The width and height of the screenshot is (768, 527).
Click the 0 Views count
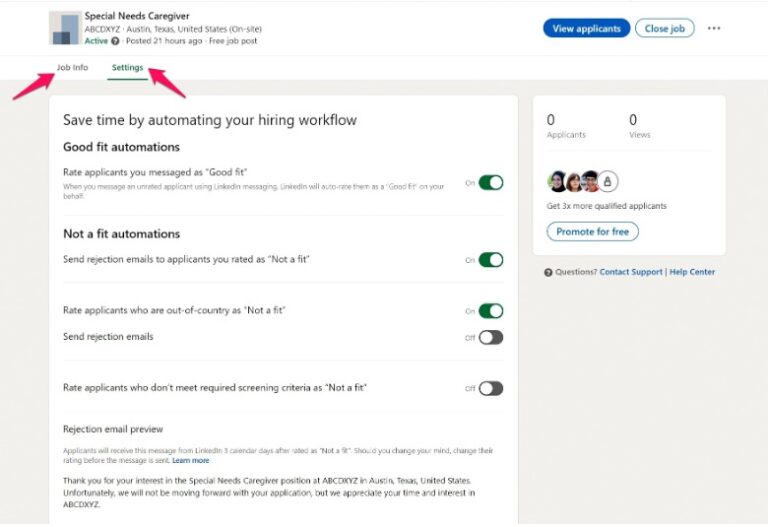click(639, 125)
